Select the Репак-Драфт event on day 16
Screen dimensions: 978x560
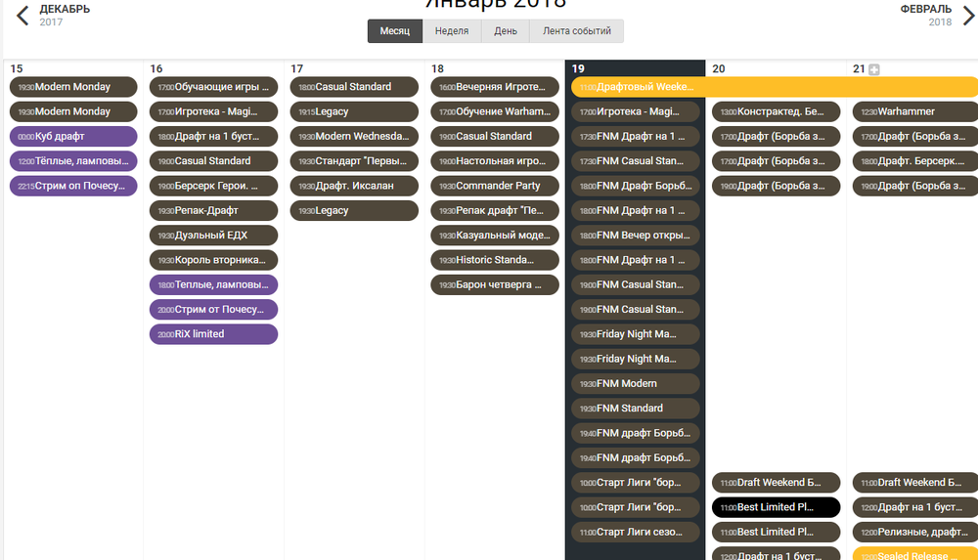point(213,210)
